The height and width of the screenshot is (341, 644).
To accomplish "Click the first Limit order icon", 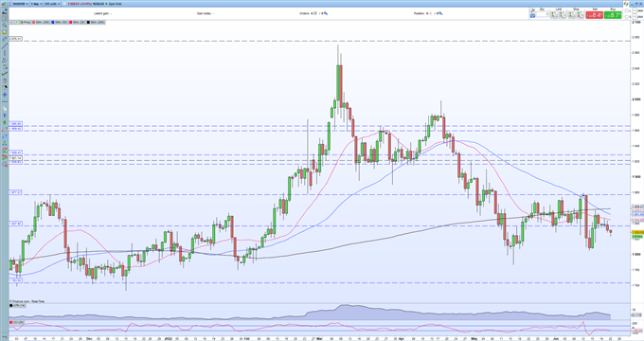I will coord(554,15).
